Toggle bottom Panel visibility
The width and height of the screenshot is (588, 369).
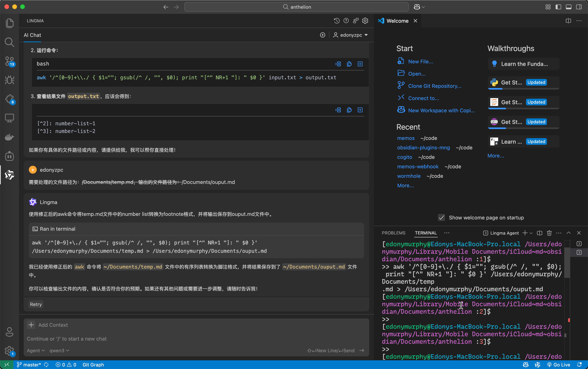tap(568, 7)
